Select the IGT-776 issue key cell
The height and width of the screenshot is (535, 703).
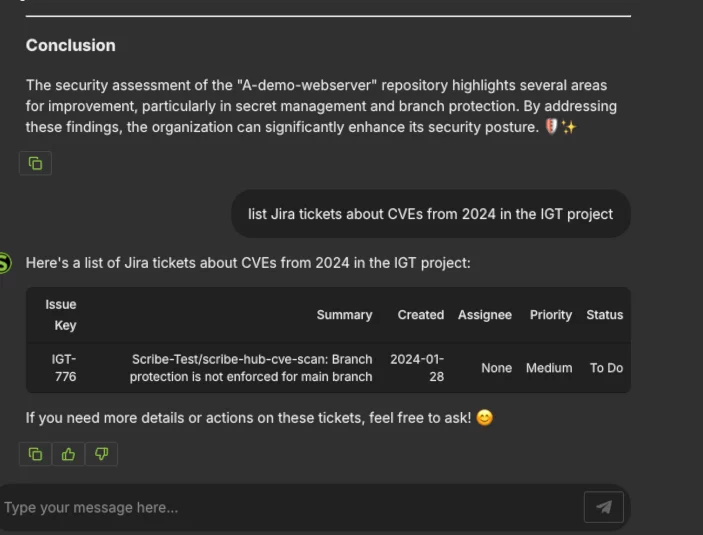[64, 368]
